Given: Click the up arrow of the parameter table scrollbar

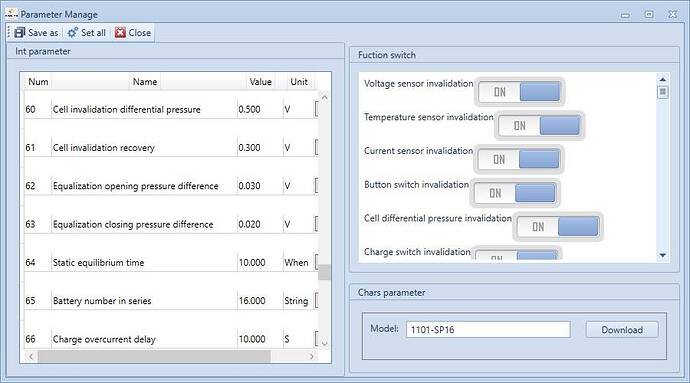Looking at the screenshot, I should [x=324, y=97].
